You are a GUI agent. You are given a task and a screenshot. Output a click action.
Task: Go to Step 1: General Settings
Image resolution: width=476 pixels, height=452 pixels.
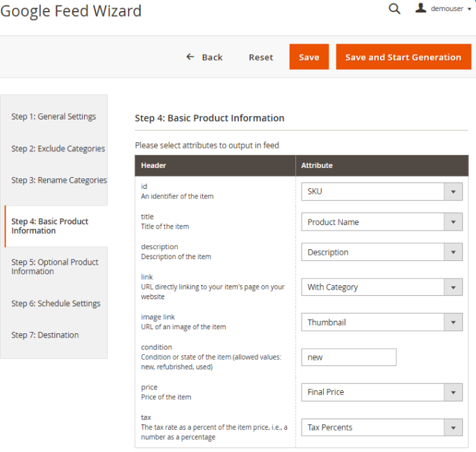tap(54, 117)
